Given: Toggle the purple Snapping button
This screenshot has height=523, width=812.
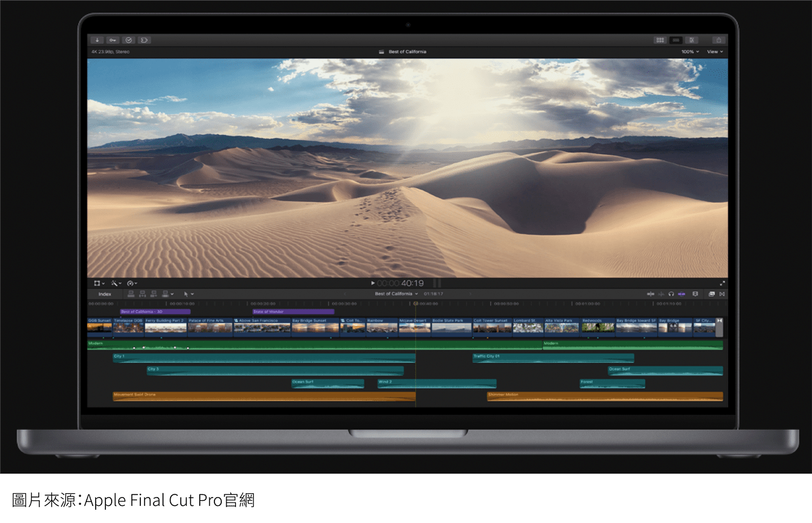Looking at the screenshot, I should pos(681,294).
